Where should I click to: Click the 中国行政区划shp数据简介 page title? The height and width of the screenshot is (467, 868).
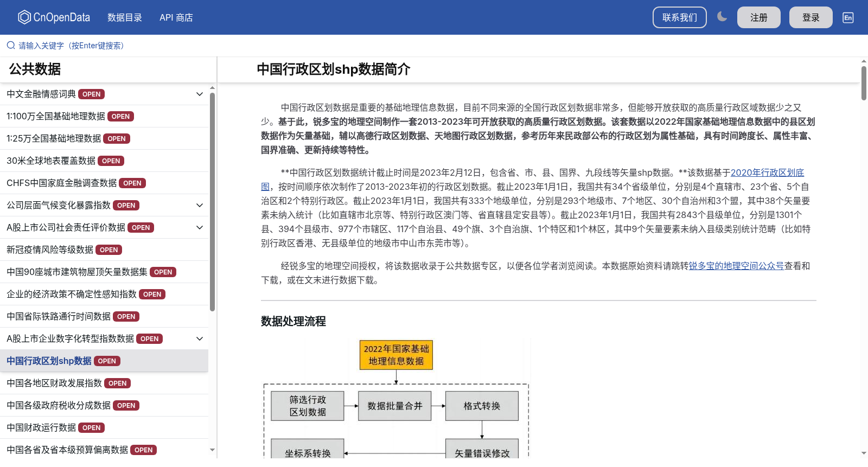point(333,69)
